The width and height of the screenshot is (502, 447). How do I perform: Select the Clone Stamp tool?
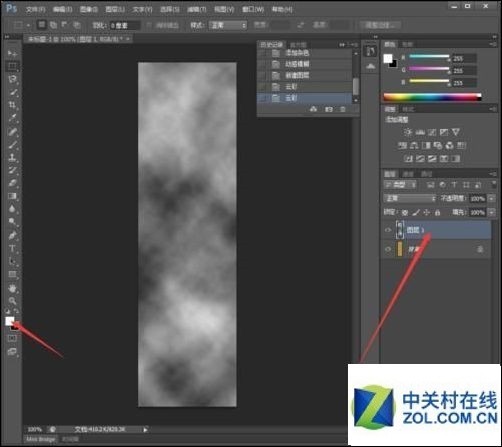pos(12,157)
